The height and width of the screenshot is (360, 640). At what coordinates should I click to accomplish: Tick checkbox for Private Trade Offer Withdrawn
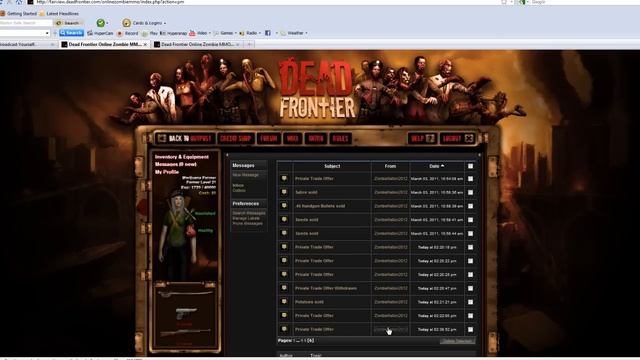(x=470, y=288)
